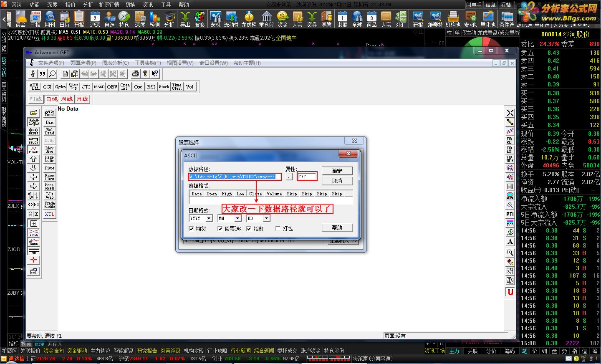Click the up arrow tool icon
The image size is (601, 364).
[34, 159]
